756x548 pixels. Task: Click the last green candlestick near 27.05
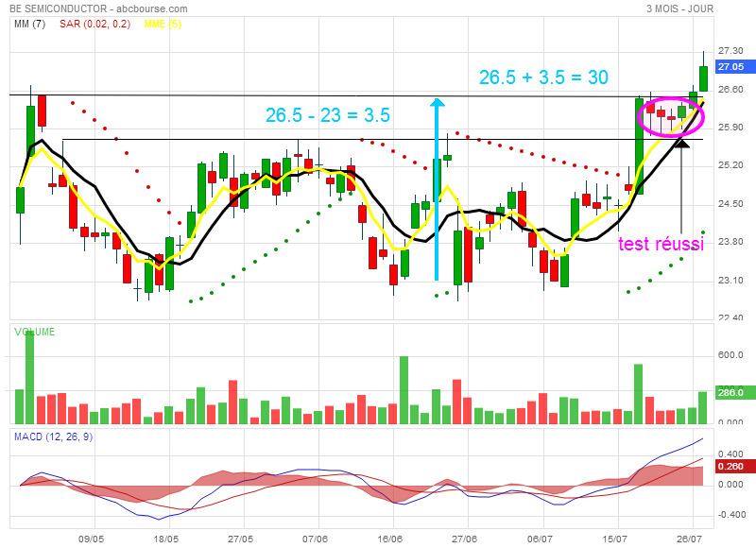coord(703,78)
